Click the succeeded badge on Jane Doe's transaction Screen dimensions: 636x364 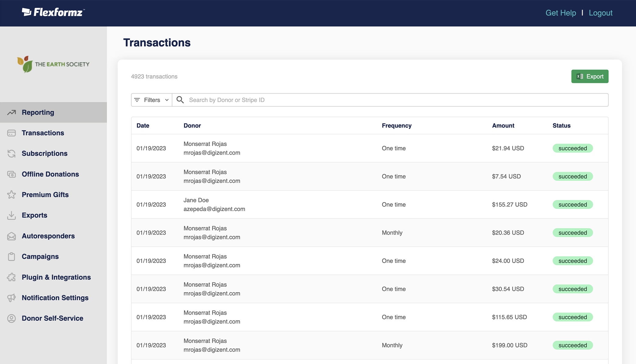pyautogui.click(x=573, y=205)
